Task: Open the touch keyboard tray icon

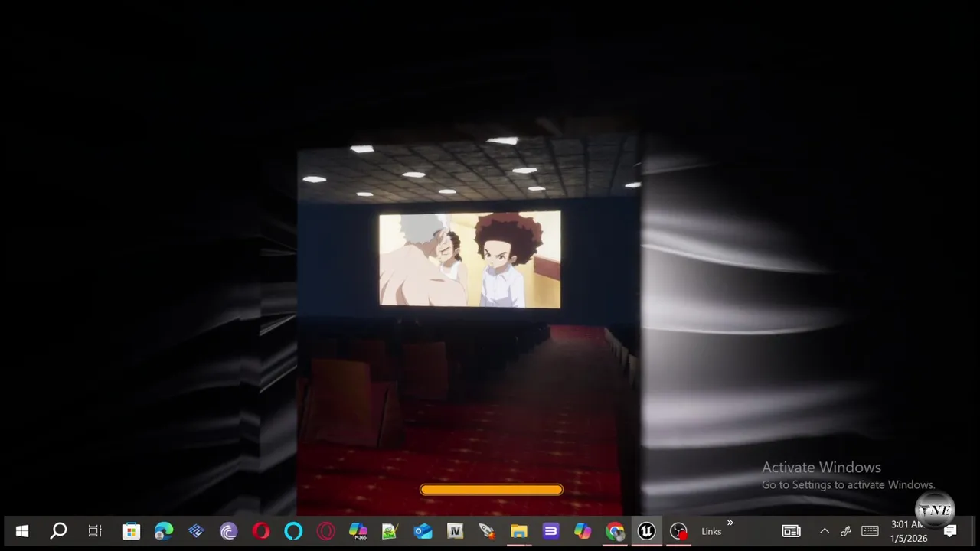Action: point(870,531)
